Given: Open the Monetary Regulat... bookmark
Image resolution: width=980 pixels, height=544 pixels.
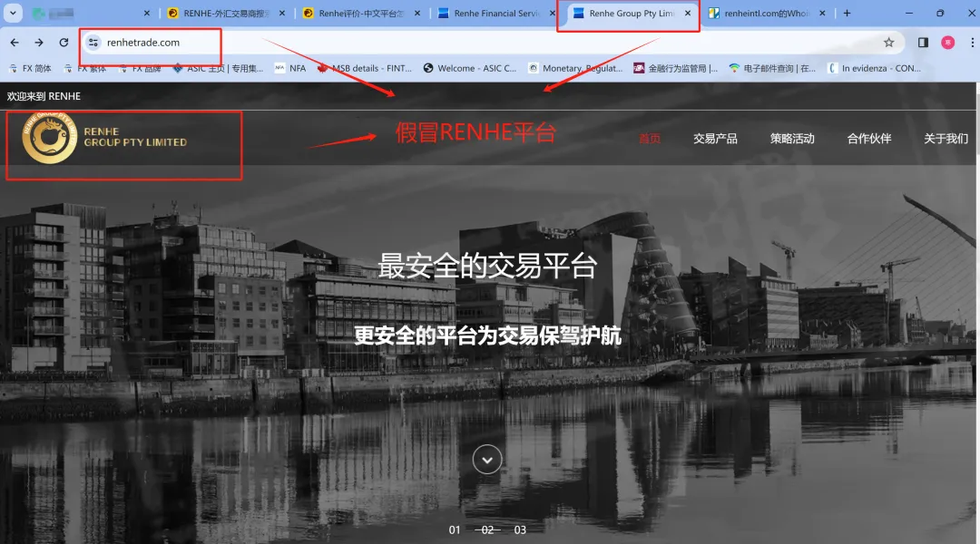Looking at the screenshot, I should coord(575,69).
